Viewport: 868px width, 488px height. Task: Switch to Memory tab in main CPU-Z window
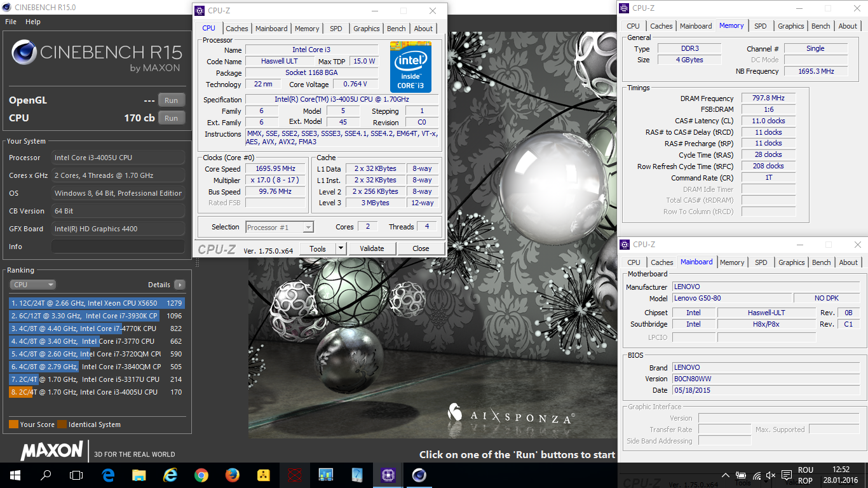307,29
